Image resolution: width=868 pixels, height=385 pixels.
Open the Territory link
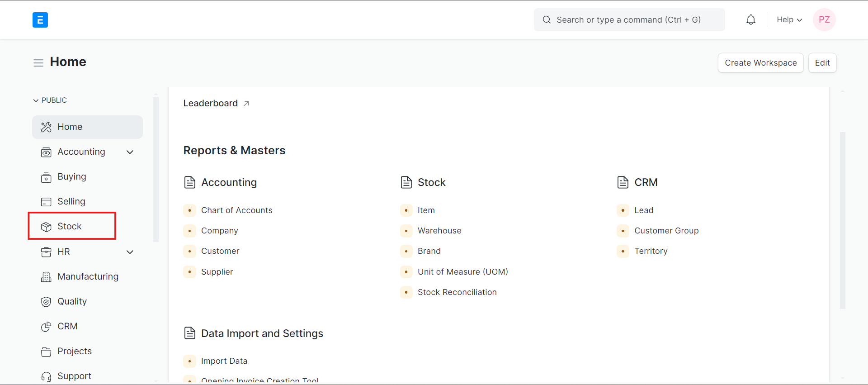tap(651, 251)
